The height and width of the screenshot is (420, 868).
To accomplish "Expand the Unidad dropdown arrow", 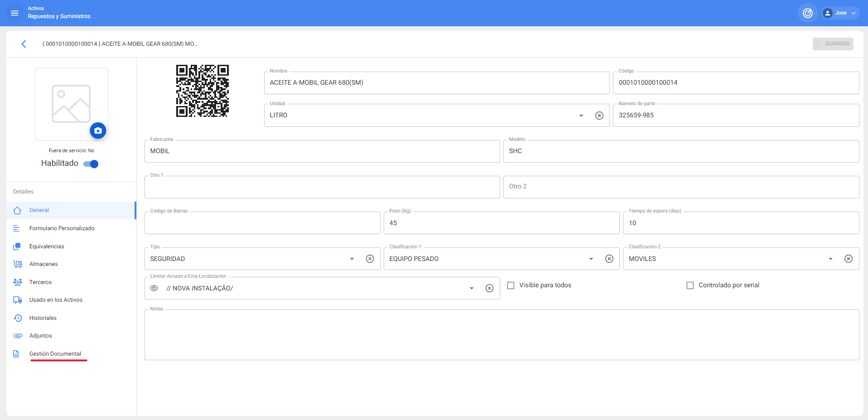I will (581, 116).
